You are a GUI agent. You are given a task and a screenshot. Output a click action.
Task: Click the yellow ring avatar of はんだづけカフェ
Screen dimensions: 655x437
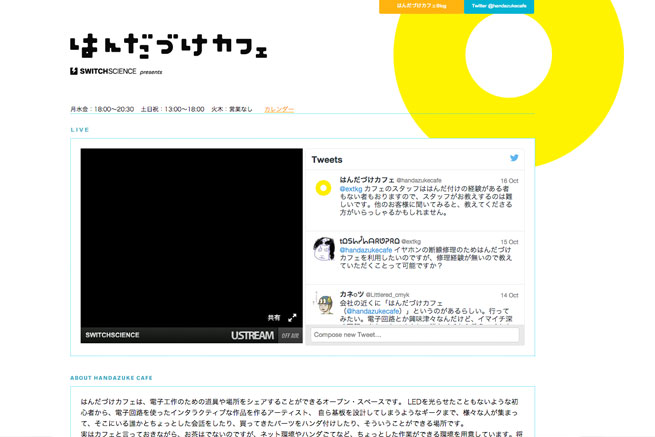coord(323,188)
